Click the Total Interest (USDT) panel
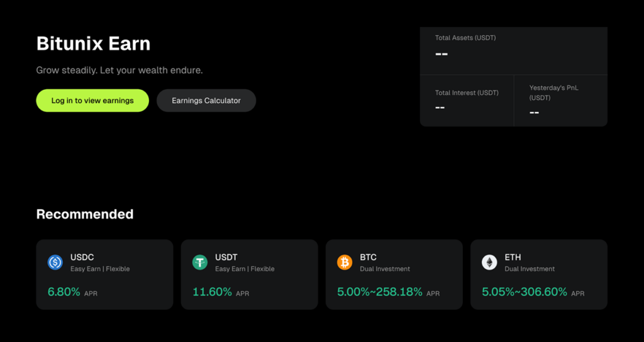This screenshot has height=342, width=644. (467, 101)
